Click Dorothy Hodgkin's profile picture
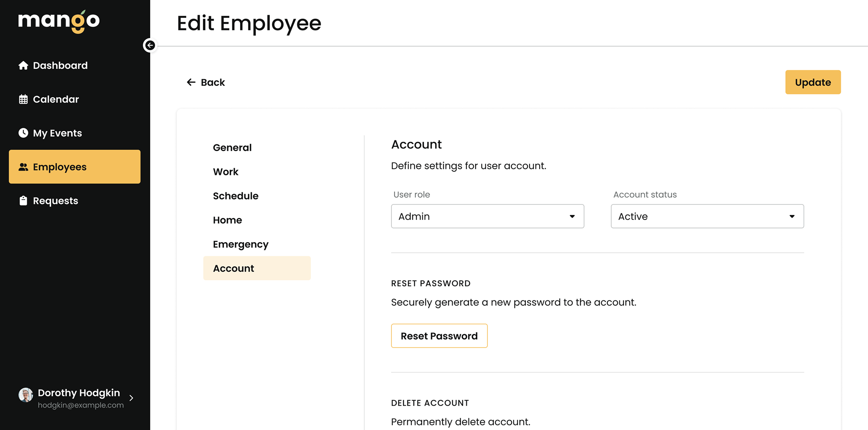Screen dimensions: 868x430 pyautogui.click(x=26, y=395)
